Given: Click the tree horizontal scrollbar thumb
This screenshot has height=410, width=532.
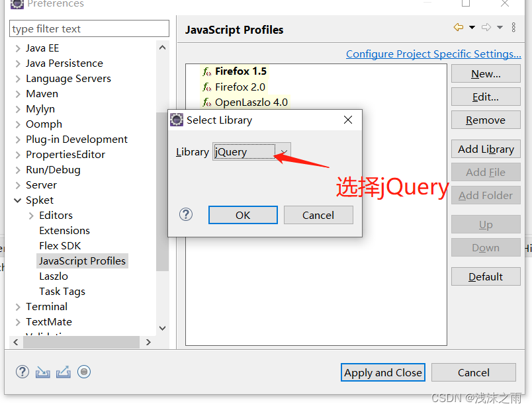Looking at the screenshot, I should coord(81,342).
